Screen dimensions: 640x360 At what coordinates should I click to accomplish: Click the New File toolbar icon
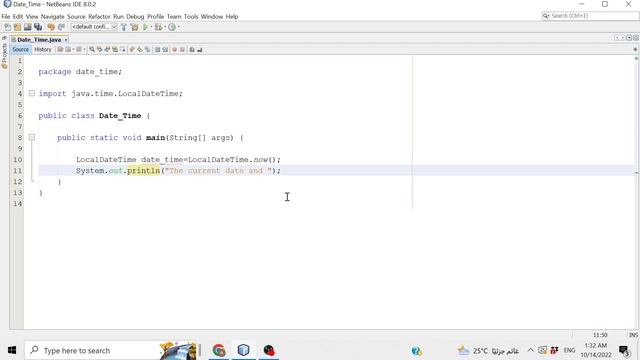click(x=7, y=27)
